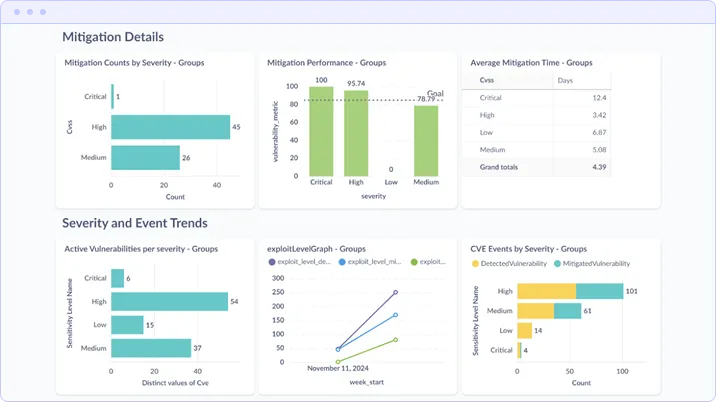The width and height of the screenshot is (716, 402).
Task: Select the Medium bar with count 26
Action: [x=145, y=158]
